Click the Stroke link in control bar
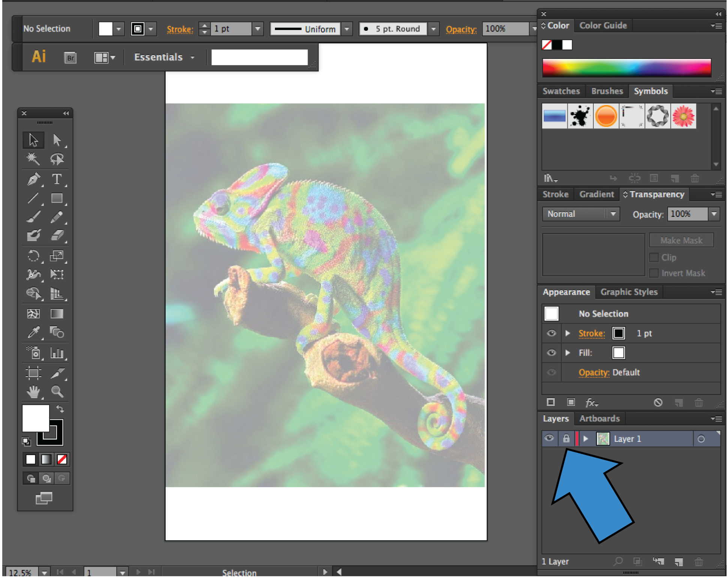 click(180, 29)
